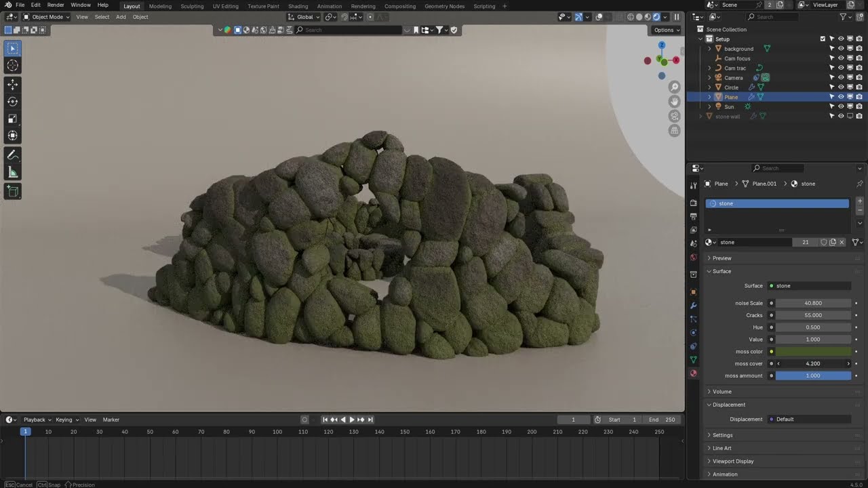Viewport: 868px width, 488px height.
Task: Jump to the animation end frame
Action: [x=370, y=420]
